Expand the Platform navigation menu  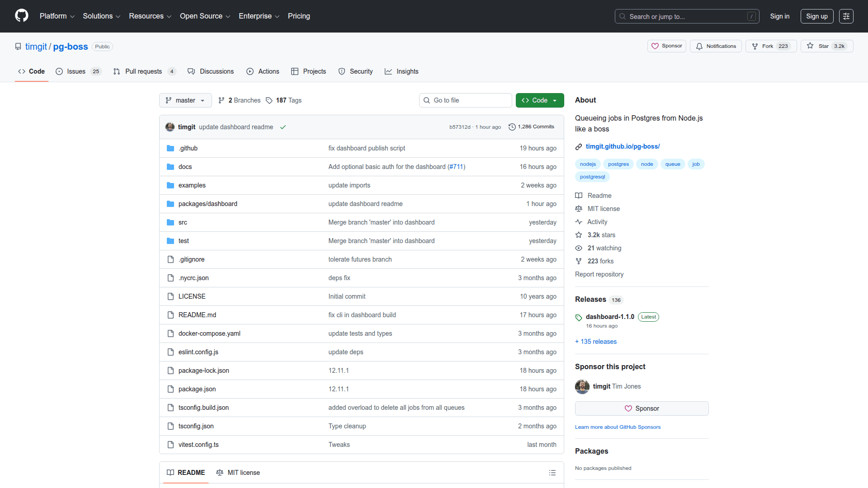click(57, 16)
